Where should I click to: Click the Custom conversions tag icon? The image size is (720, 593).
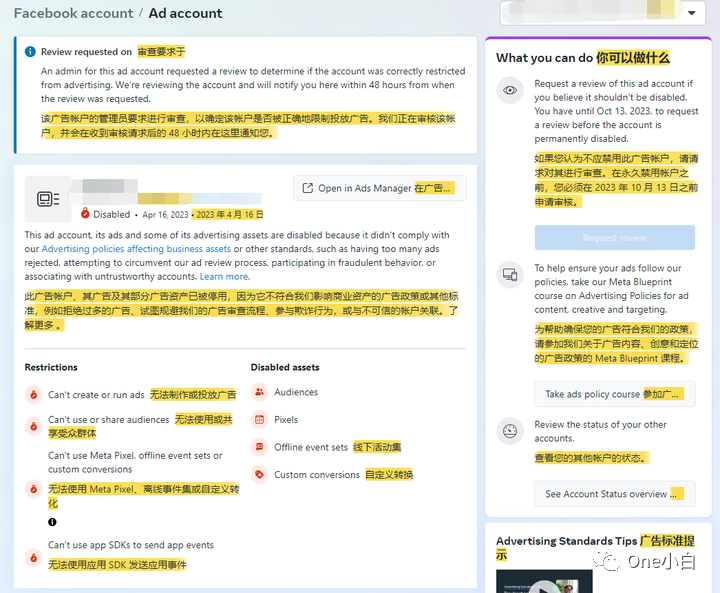tap(259, 474)
